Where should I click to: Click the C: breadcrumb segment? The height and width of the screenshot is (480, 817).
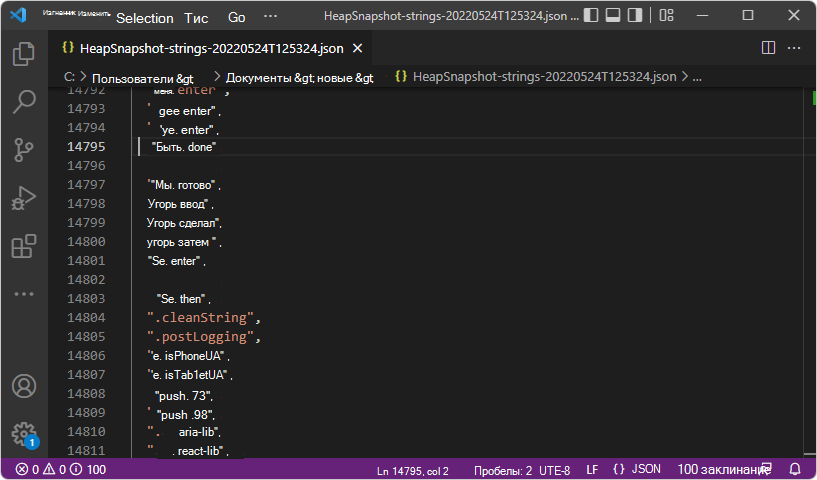(69, 77)
